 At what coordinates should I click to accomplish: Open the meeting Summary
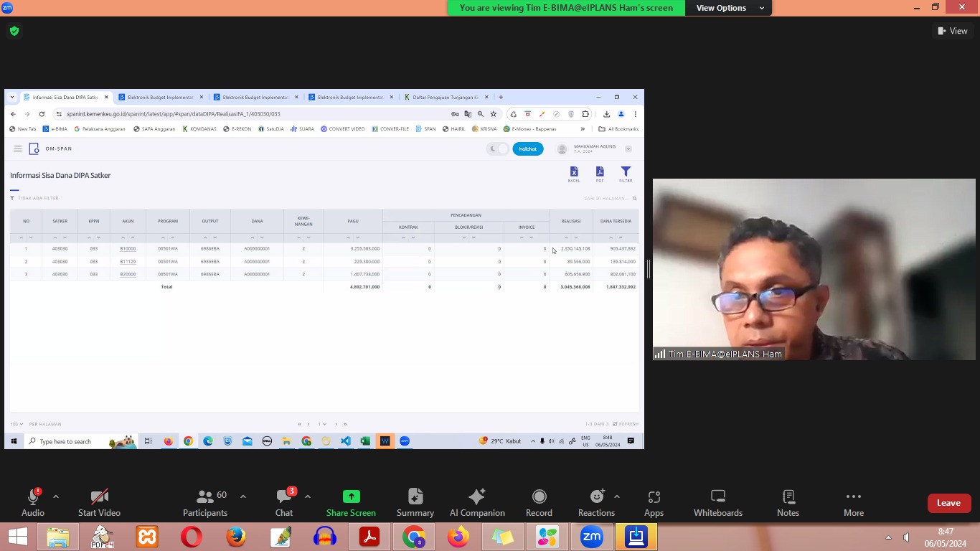point(415,503)
